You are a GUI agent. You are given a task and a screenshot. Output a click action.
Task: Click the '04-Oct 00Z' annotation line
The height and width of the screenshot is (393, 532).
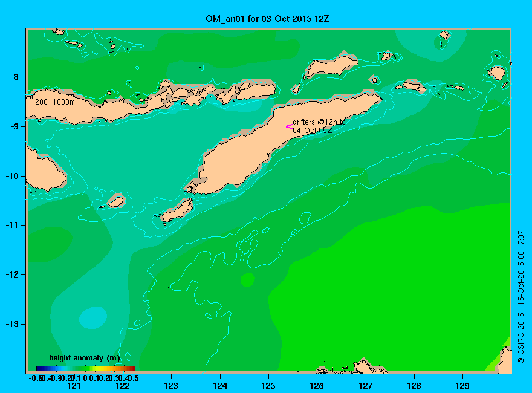tap(313, 131)
